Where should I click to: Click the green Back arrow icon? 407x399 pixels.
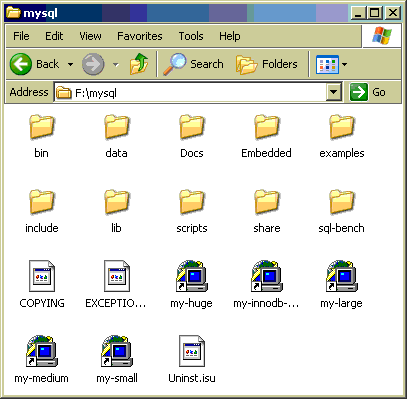(21, 64)
